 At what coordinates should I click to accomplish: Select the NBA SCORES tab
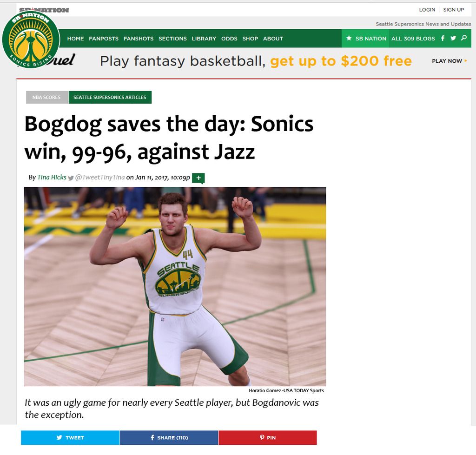(x=47, y=98)
